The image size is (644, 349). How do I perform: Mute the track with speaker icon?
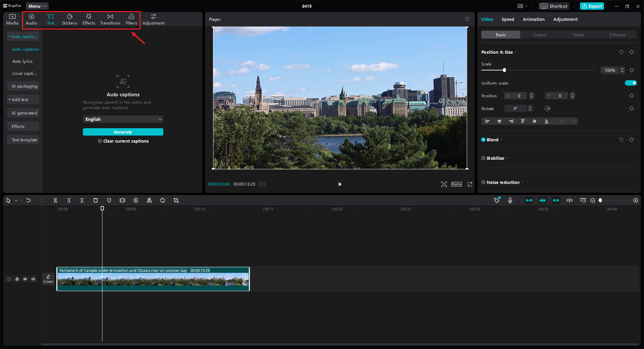coord(33,279)
